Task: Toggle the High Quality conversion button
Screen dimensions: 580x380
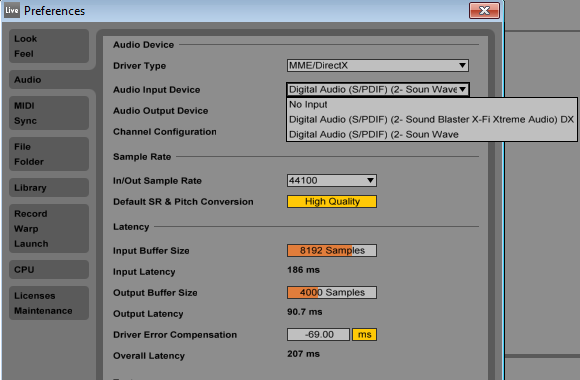Action: coord(332,202)
